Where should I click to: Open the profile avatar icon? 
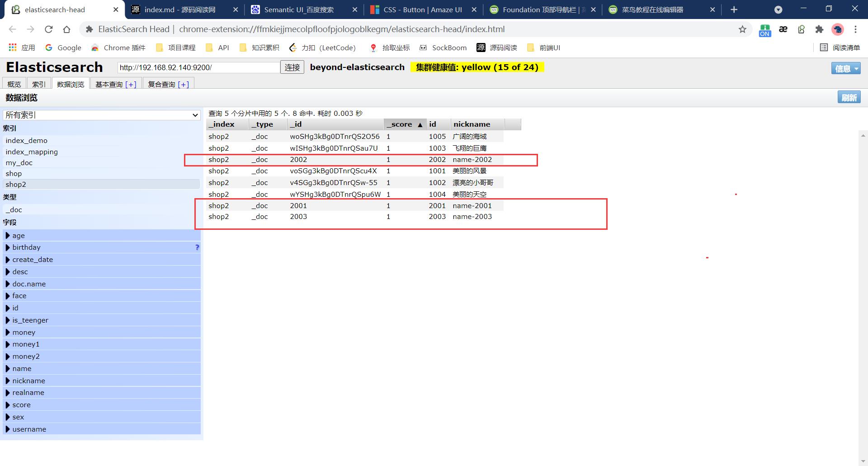(x=838, y=29)
